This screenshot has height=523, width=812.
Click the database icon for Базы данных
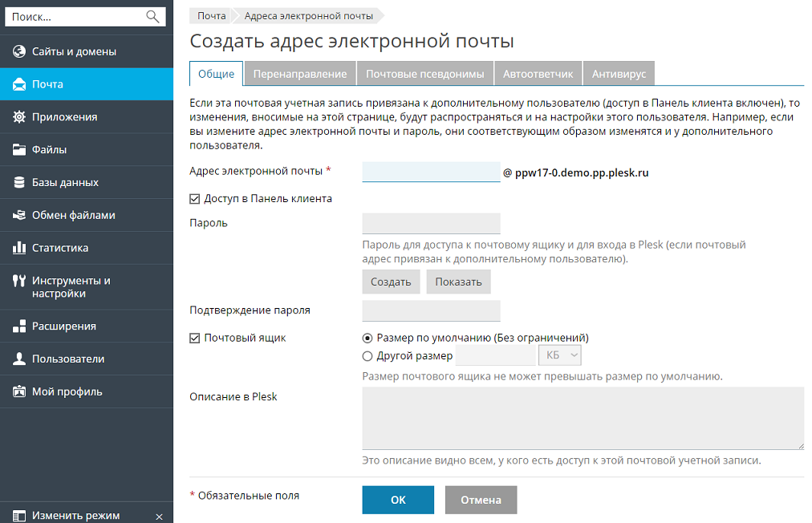(x=19, y=183)
